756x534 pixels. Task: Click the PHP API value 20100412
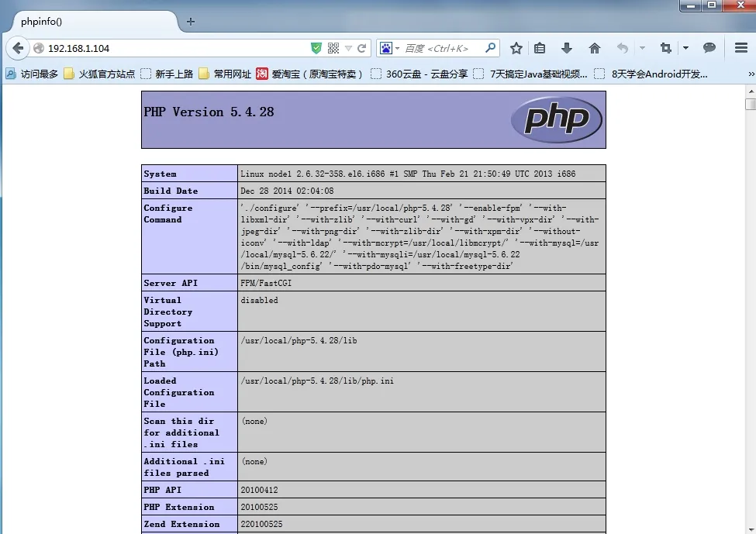260,490
